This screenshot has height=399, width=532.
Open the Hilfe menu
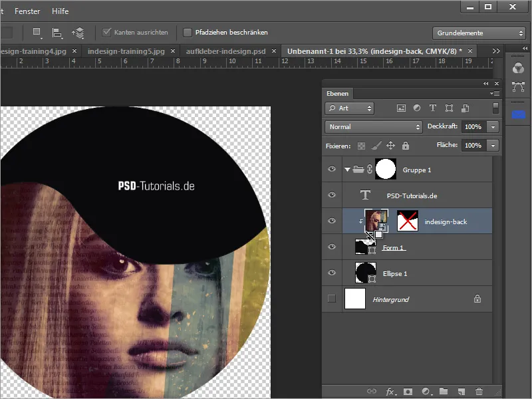60,11
